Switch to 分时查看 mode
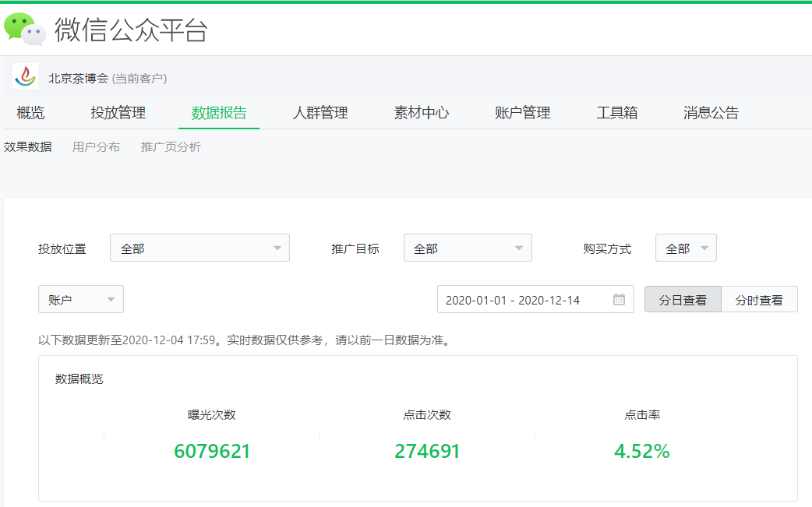 (x=759, y=299)
